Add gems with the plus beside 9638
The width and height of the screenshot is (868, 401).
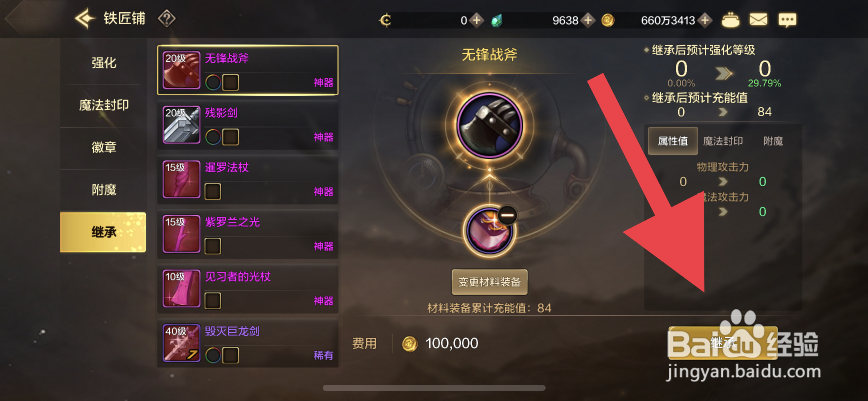588,20
